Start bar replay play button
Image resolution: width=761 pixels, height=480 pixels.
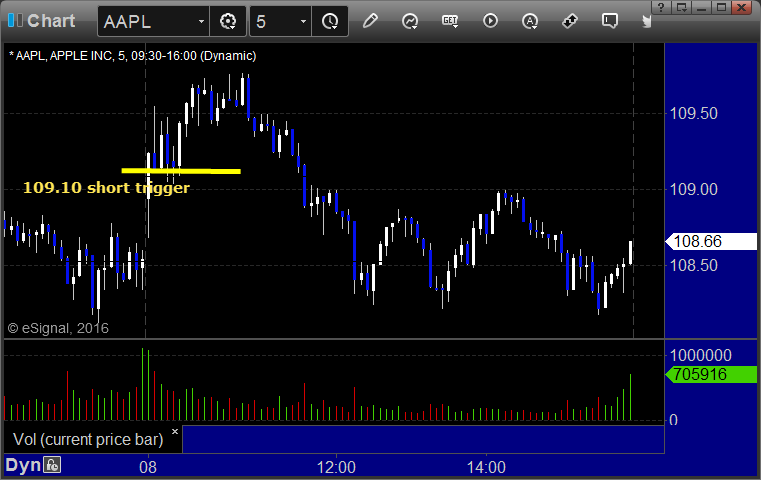pos(490,21)
